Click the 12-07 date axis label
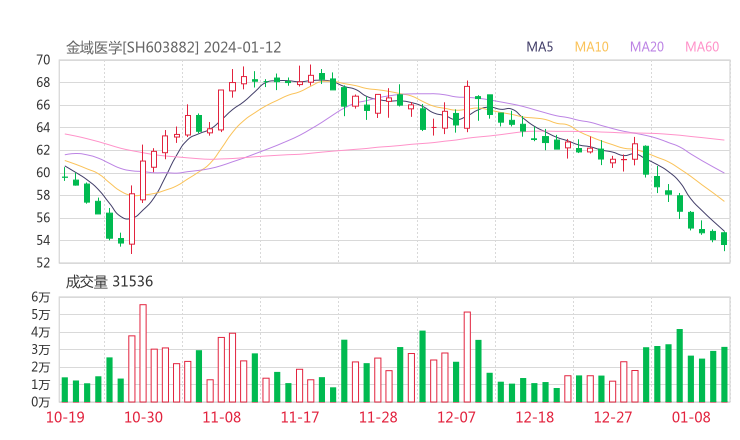Screen dimensions: 740x440 tap(456, 417)
